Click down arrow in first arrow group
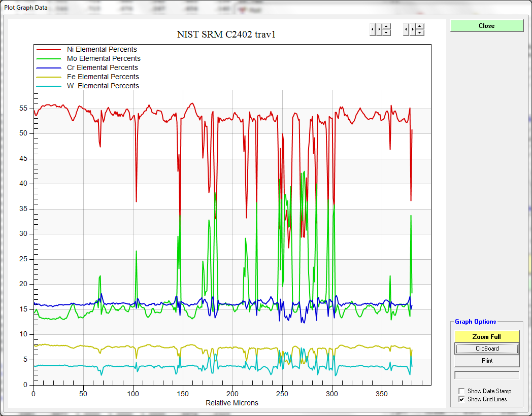 pos(386,33)
